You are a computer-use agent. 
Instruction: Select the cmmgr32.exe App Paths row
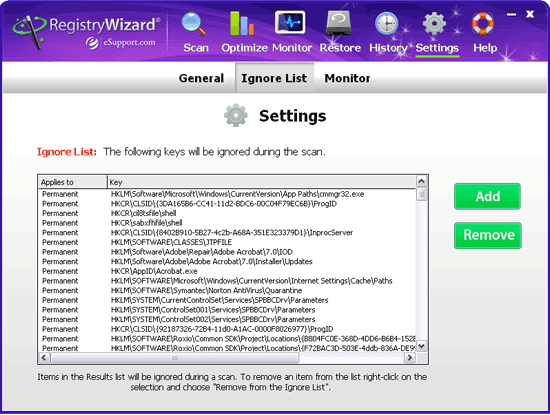coord(227,194)
